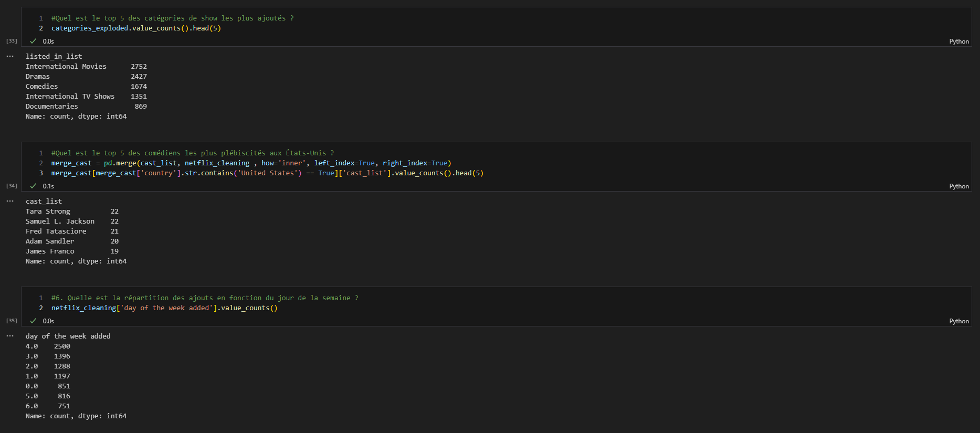Click execution count label [34]
The image size is (980, 433).
click(12, 186)
